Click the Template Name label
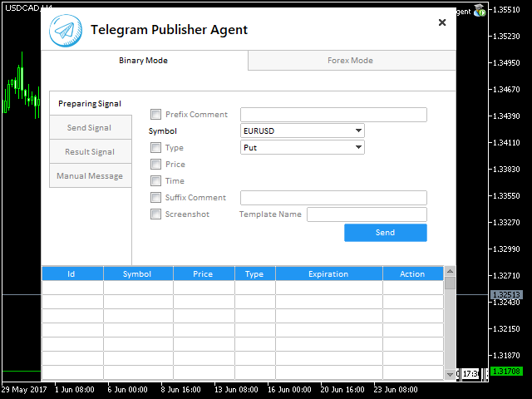The width and height of the screenshot is (532, 399). 270,214
